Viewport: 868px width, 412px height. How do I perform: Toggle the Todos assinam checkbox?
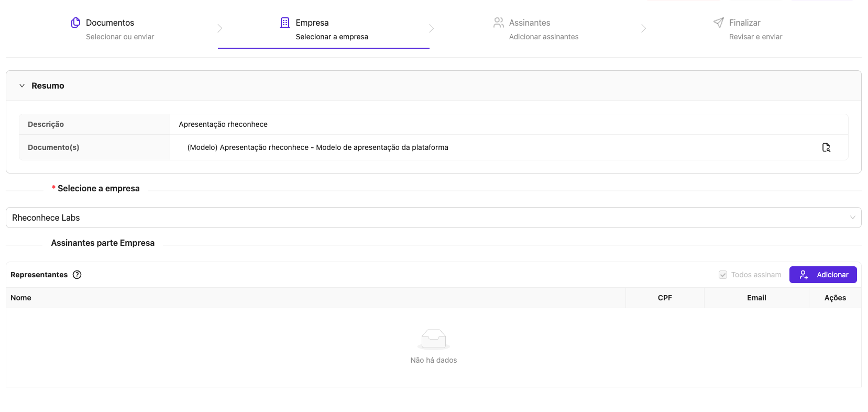point(723,275)
